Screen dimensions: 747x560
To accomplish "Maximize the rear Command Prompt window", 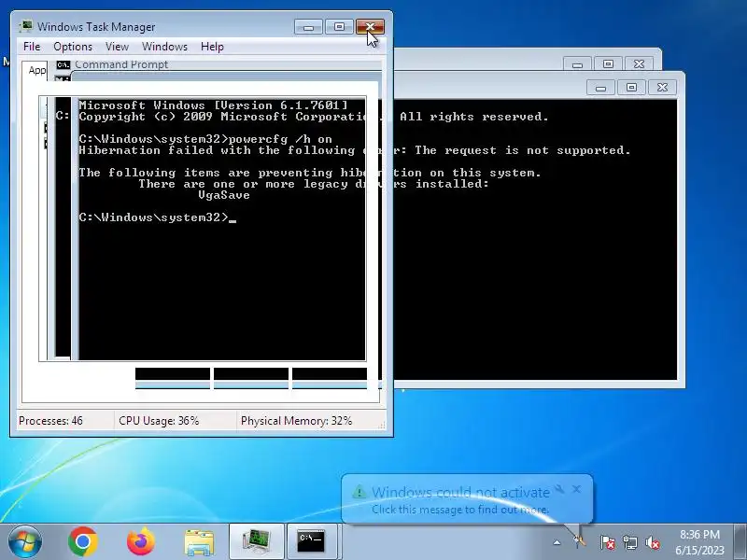I will (x=608, y=64).
